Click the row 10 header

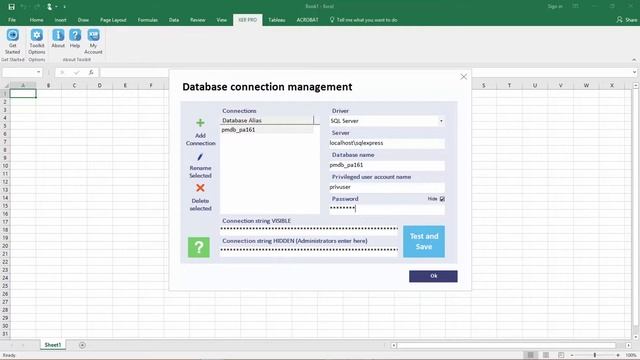pos(5,166)
